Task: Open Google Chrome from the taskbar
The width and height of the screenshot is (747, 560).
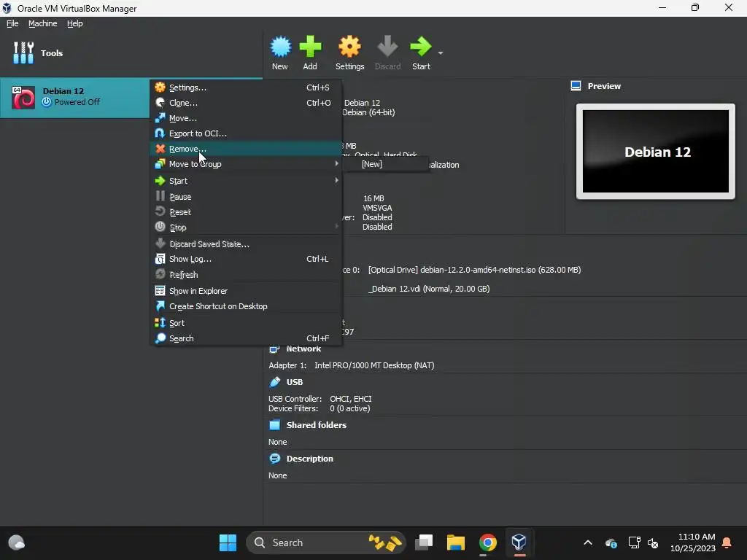Action: tap(487, 542)
